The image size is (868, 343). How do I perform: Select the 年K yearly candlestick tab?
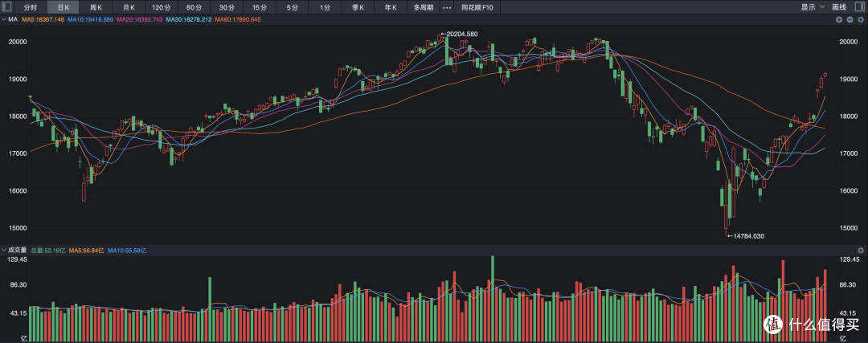(x=391, y=7)
